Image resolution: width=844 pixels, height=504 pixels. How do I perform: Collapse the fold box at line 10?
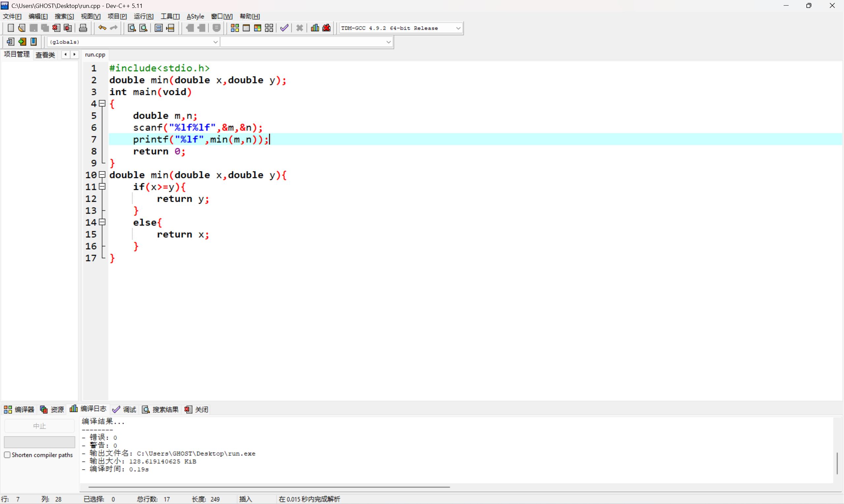pyautogui.click(x=102, y=175)
